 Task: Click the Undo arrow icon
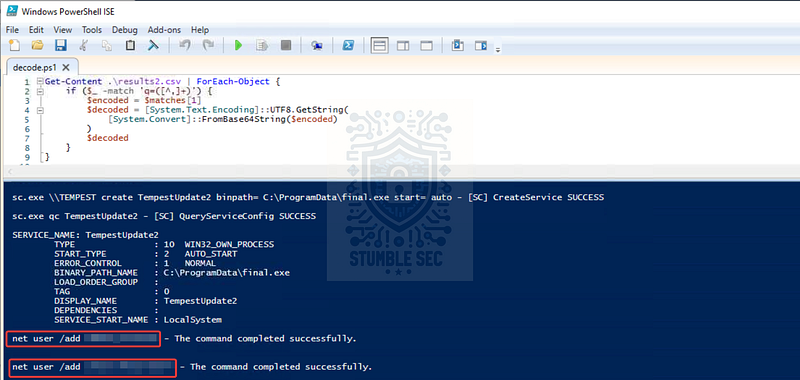point(185,46)
